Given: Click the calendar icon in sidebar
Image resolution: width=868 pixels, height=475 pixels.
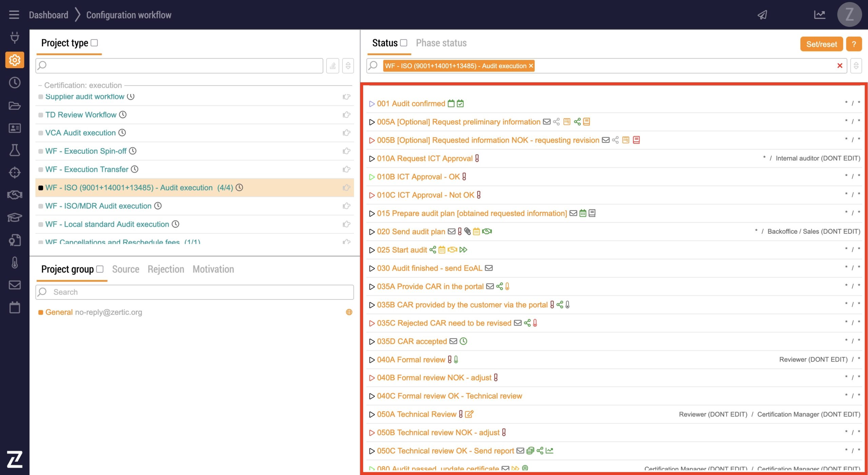Looking at the screenshot, I should [15, 308].
